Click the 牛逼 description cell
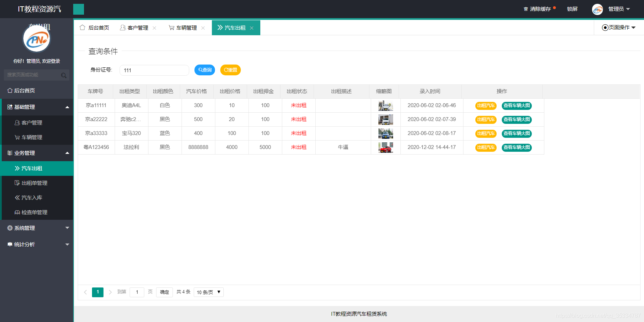 tap(343, 147)
